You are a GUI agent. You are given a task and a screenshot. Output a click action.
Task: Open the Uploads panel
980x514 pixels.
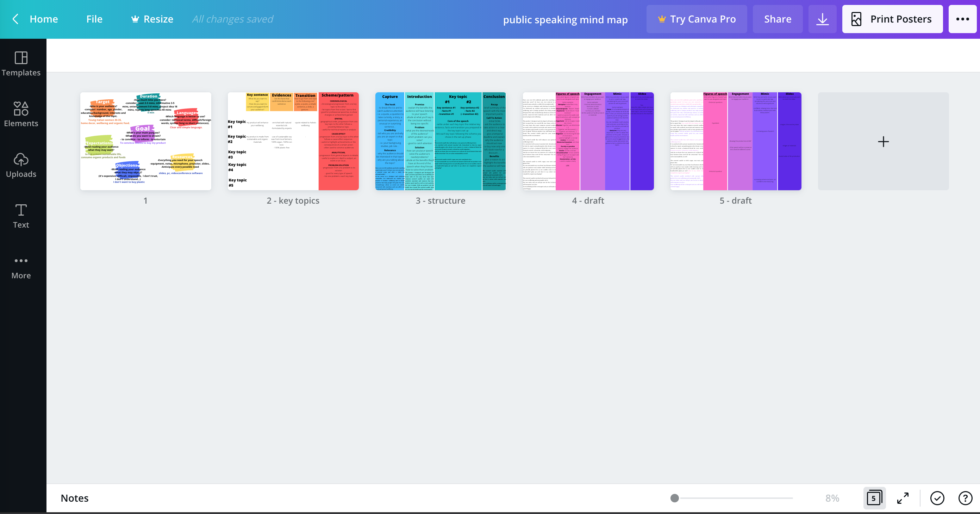[21, 165]
